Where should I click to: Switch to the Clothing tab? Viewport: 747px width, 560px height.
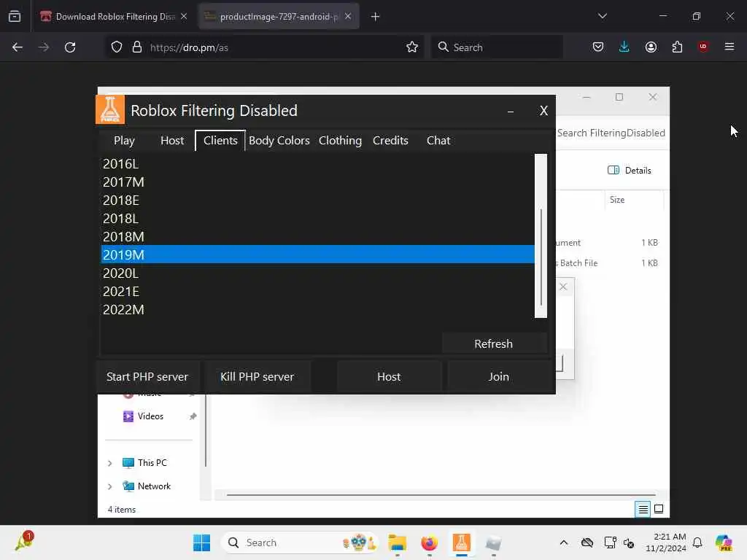coord(340,141)
